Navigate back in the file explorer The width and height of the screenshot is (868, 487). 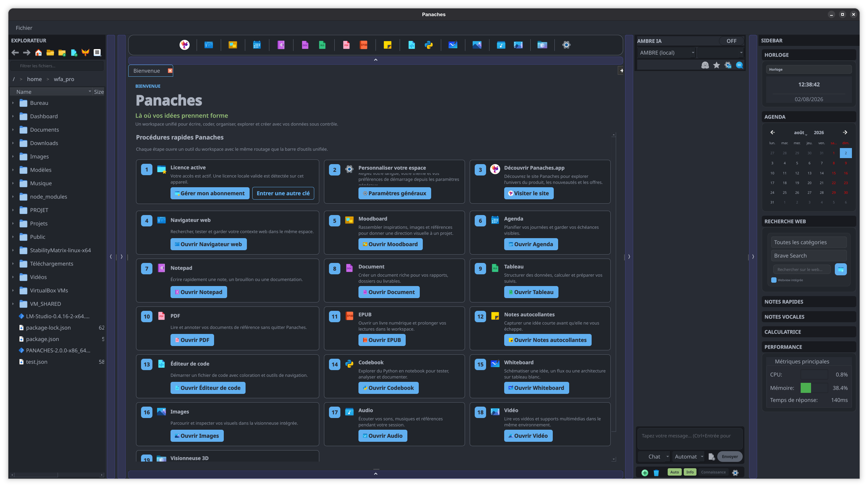tap(15, 53)
